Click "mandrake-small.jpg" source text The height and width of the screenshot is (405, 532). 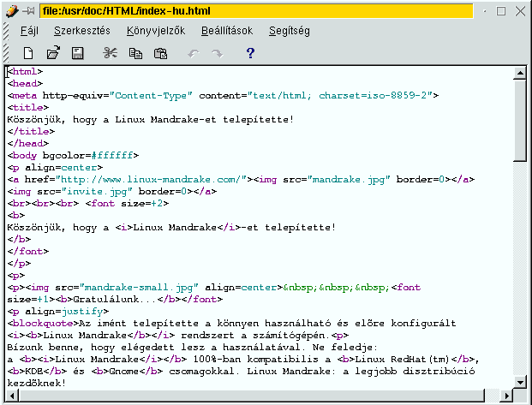pos(139,288)
